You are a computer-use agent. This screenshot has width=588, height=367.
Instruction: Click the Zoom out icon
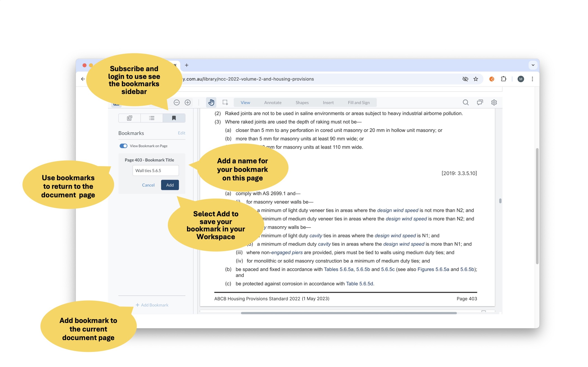[x=177, y=102]
